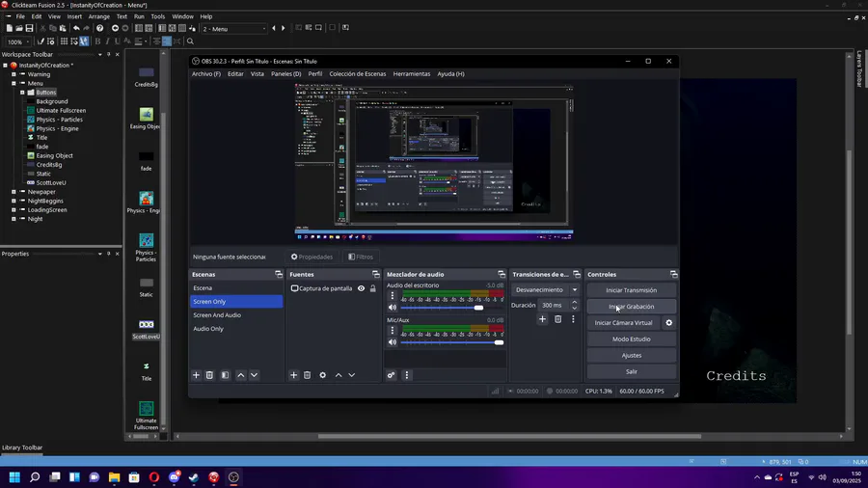Move scene up in Escenas panel

(x=241, y=375)
